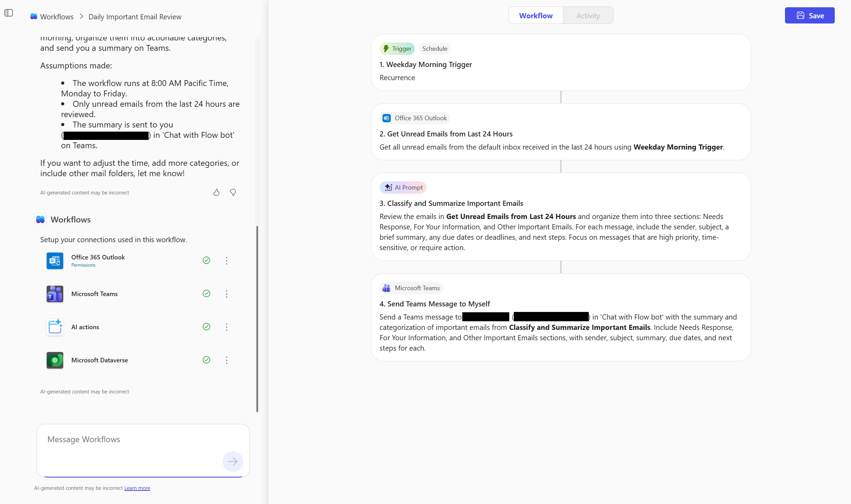Click the AI Prompt badge icon on step 3
Image resolution: width=851 pixels, height=504 pixels.
(x=388, y=187)
